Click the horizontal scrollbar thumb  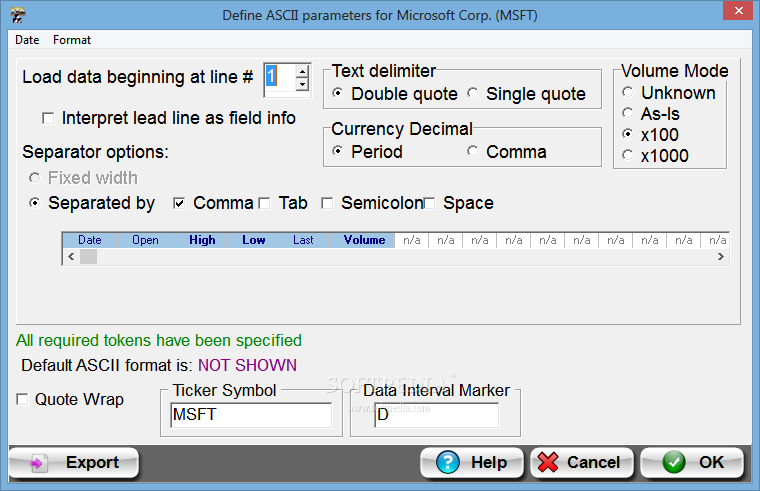88,256
